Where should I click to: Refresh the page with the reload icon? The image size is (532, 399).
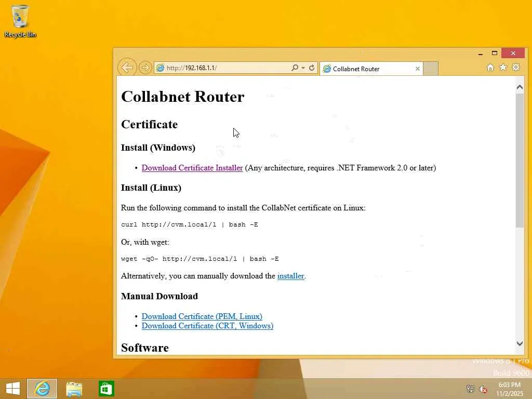[x=312, y=68]
